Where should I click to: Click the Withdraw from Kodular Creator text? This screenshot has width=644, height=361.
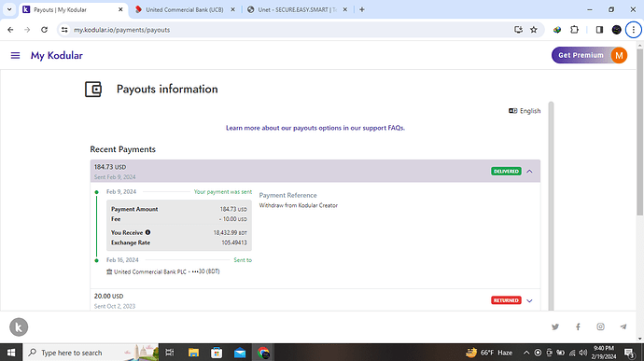298,205
